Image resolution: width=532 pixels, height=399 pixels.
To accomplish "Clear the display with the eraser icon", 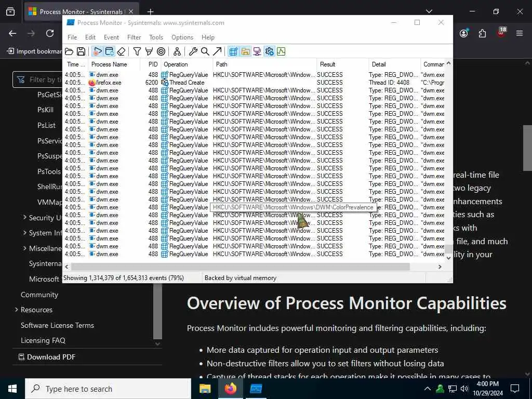I will [x=121, y=51].
